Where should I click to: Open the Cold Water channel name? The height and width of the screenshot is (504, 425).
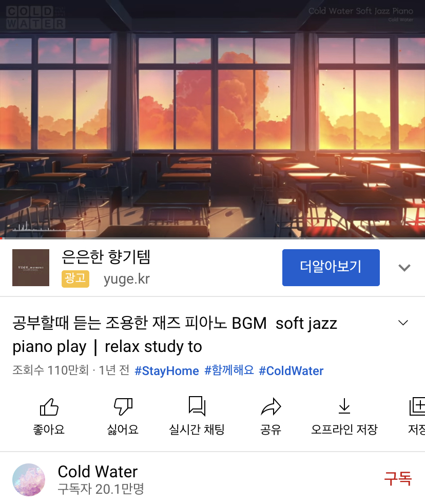click(x=98, y=472)
